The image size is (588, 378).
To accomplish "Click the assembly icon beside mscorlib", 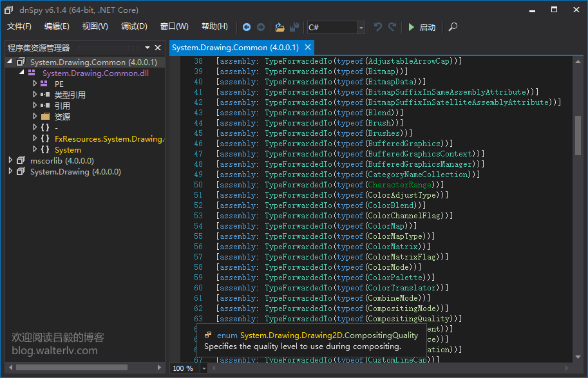I will click(x=21, y=160).
